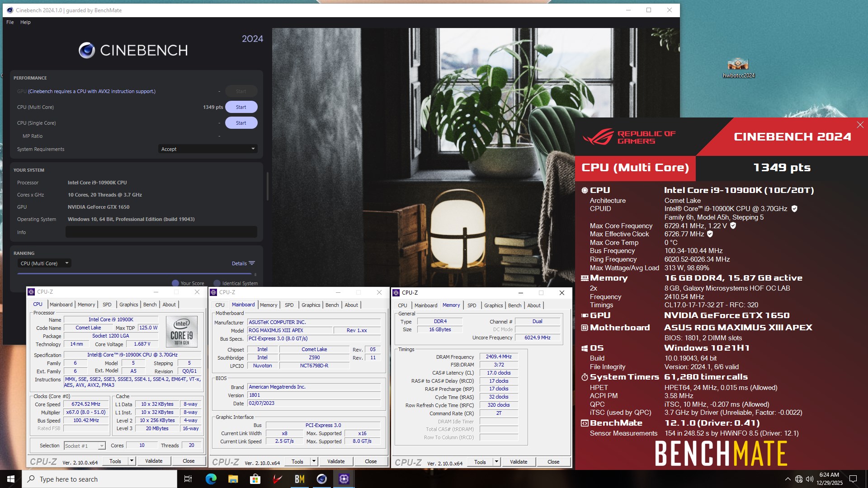
Task: Open network status globe icon in tray
Action: pyautogui.click(x=799, y=479)
